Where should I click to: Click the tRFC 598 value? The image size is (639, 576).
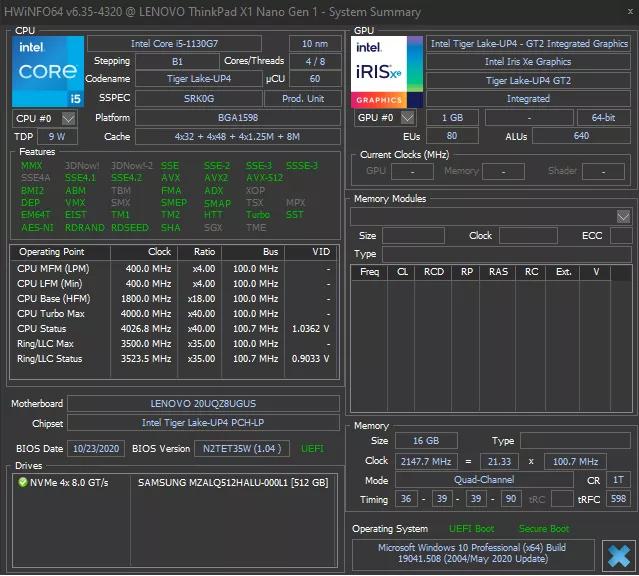coord(618,499)
